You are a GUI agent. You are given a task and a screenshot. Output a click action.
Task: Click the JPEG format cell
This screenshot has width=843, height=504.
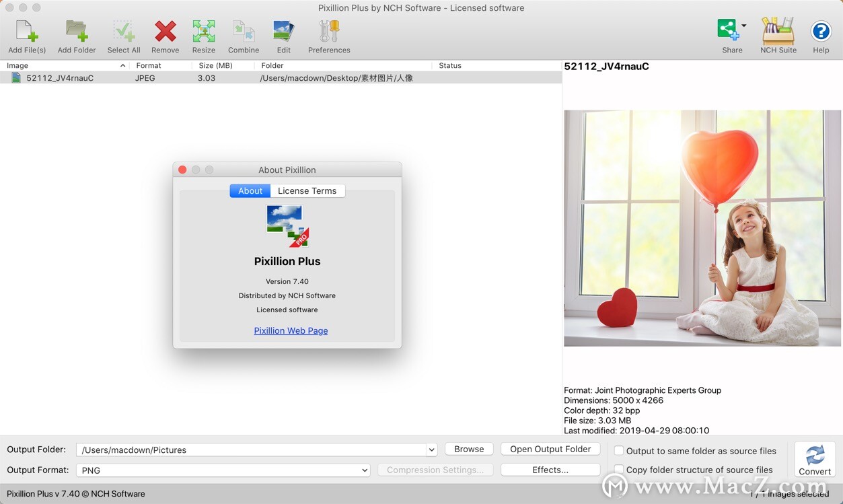[145, 78]
